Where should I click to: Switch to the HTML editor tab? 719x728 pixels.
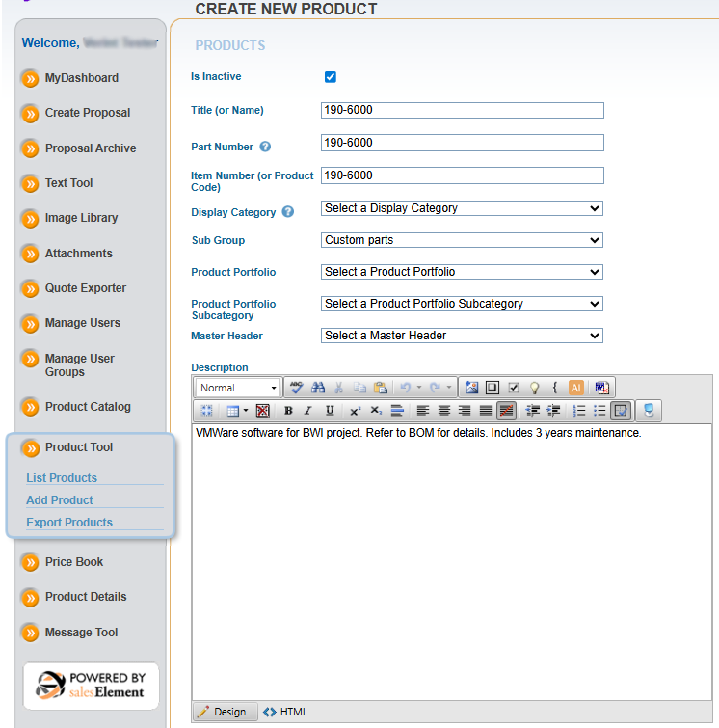(x=286, y=713)
